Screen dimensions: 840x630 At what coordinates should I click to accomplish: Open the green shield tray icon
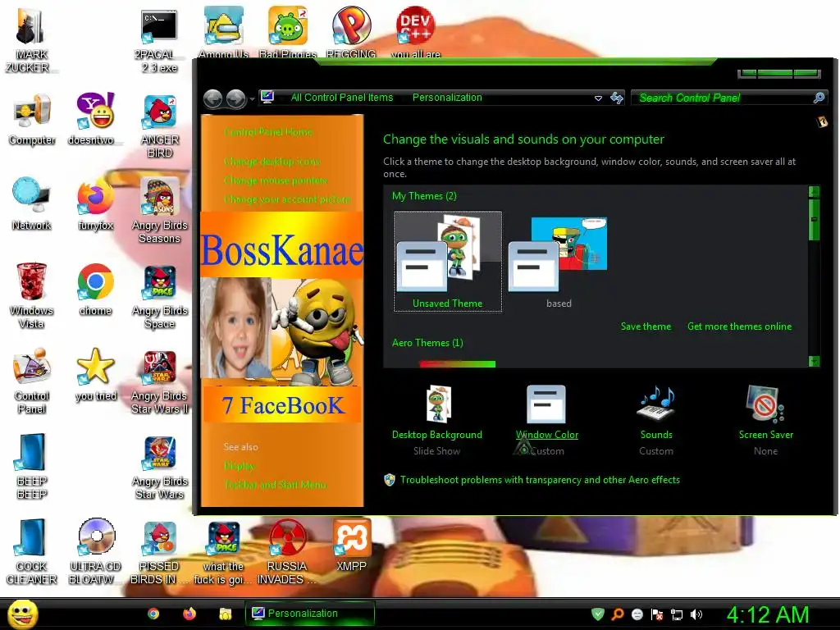click(598, 614)
